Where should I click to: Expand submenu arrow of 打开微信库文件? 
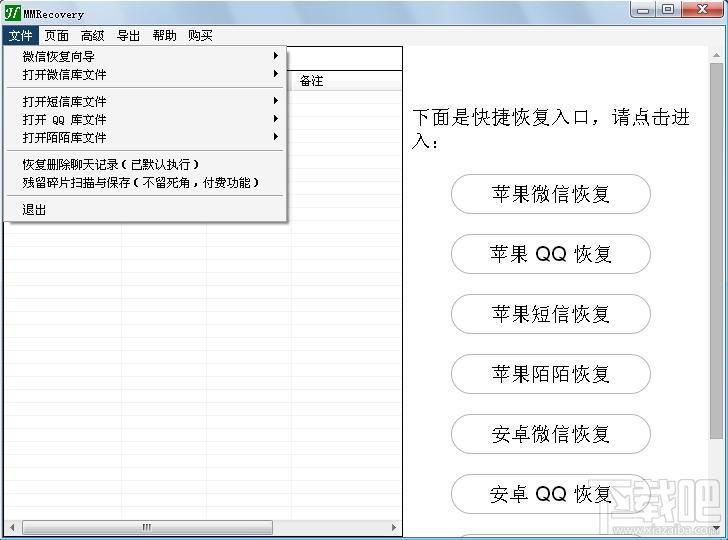tap(276, 74)
